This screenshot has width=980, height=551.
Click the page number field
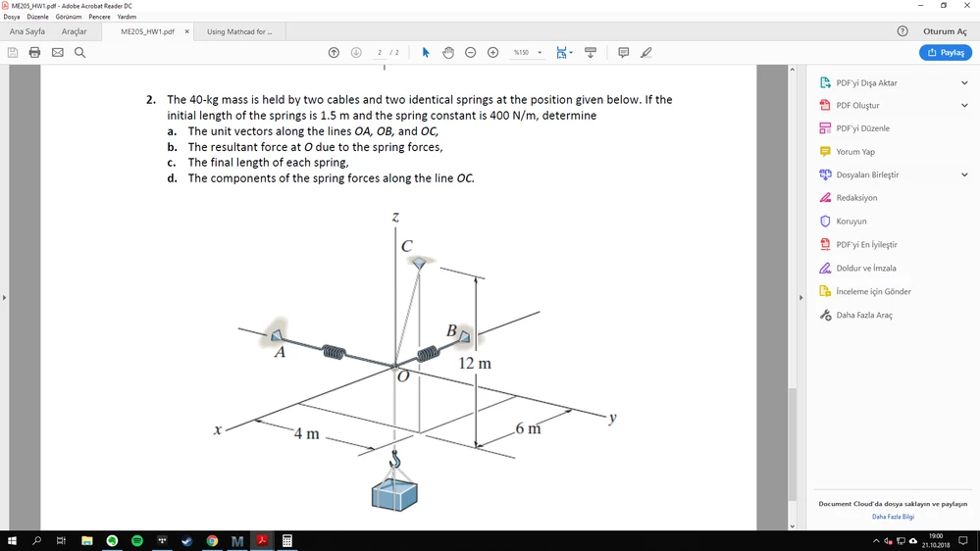click(x=380, y=53)
